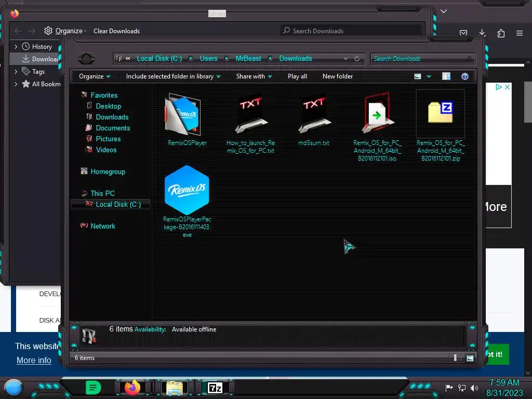532x399 pixels.
Task: Click Clear Downloads in Firefox Library
Action: pos(117,31)
